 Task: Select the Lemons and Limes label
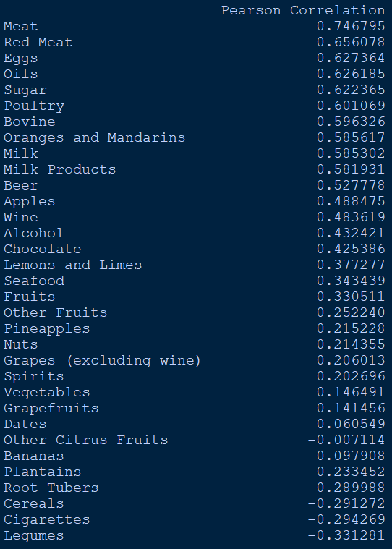(x=73, y=265)
